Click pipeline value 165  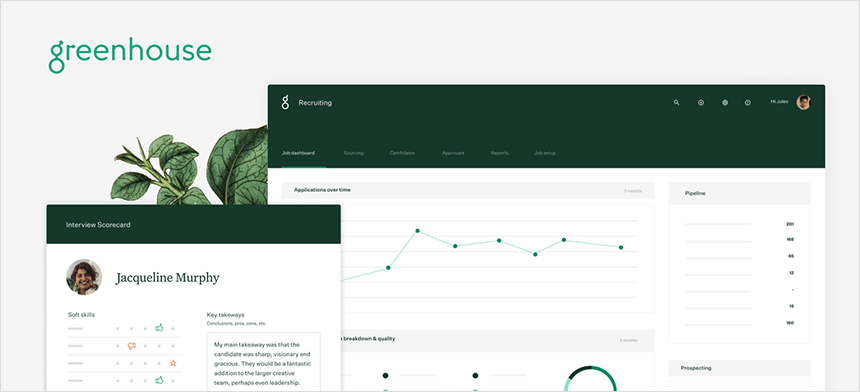click(790, 240)
